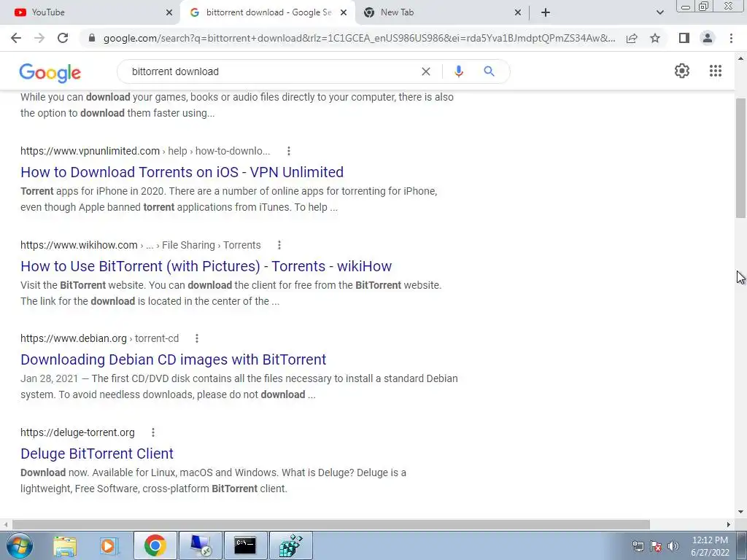Open the Action Center flag icon
The image size is (747, 560).
tap(656, 546)
